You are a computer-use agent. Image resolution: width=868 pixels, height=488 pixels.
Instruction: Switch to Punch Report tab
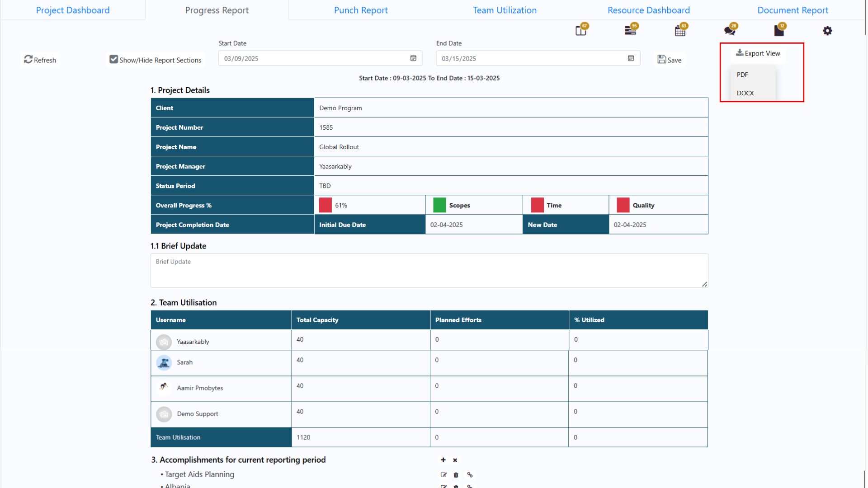[361, 10]
